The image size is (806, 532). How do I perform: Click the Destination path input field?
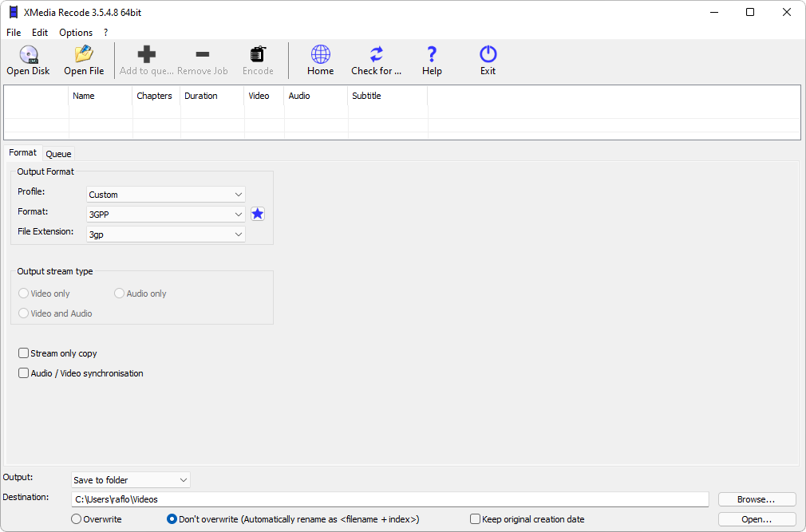tap(389, 499)
